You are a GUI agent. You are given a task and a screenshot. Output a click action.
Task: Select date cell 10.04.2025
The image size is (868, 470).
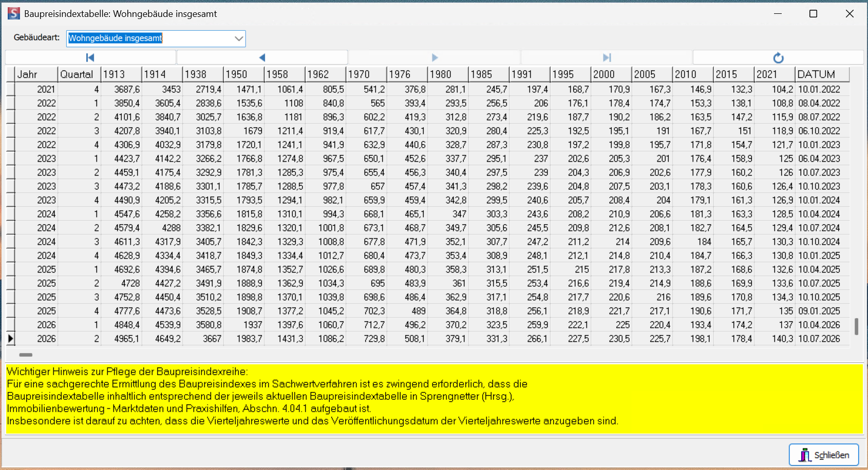tap(822, 269)
